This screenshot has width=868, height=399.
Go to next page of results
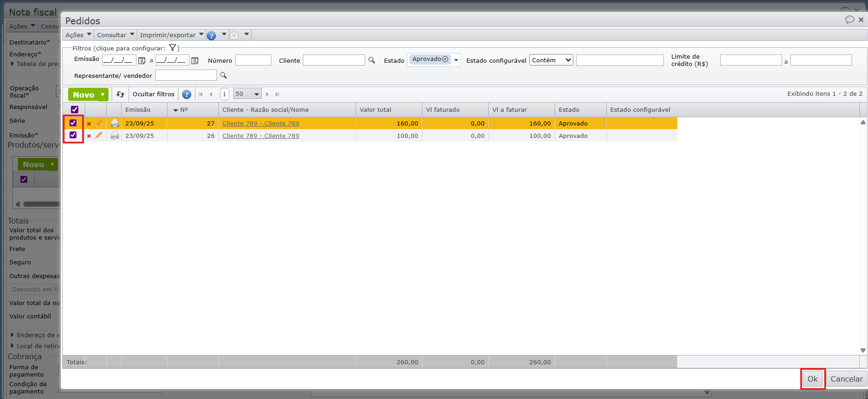267,94
